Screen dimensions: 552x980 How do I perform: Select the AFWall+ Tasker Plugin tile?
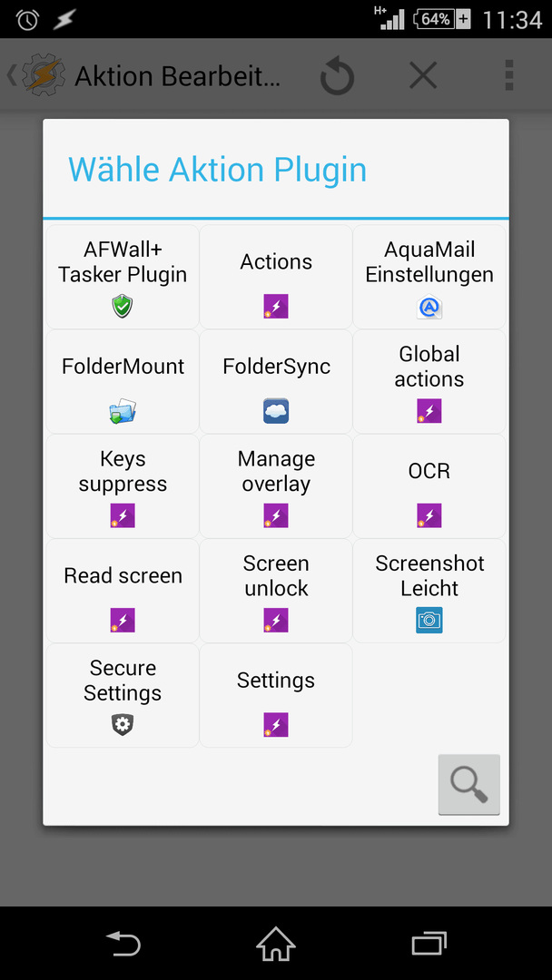point(123,277)
